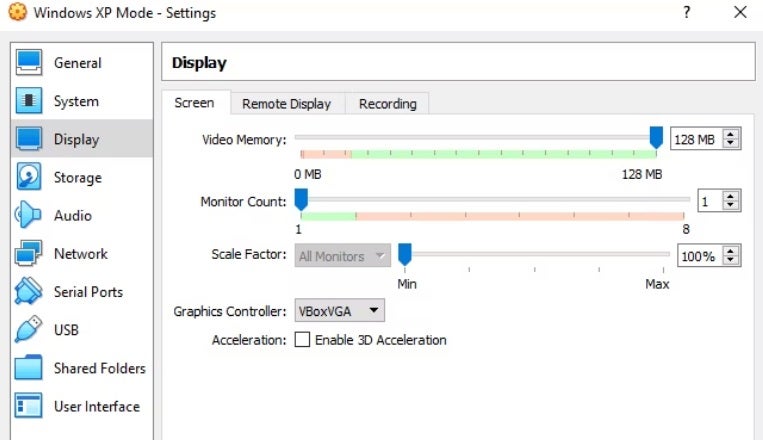Increase video memory with up arrow

pos(730,134)
